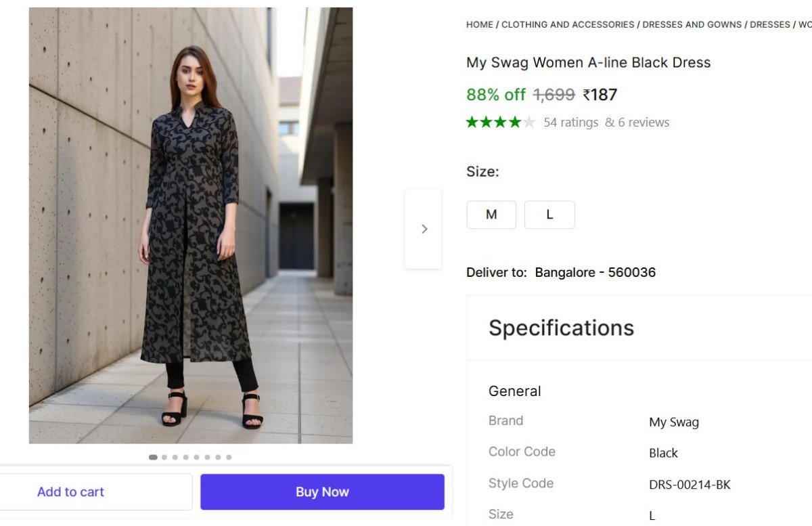This screenshot has height=526, width=812.
Task: Click the next image arrow chevron
Action: click(x=424, y=229)
